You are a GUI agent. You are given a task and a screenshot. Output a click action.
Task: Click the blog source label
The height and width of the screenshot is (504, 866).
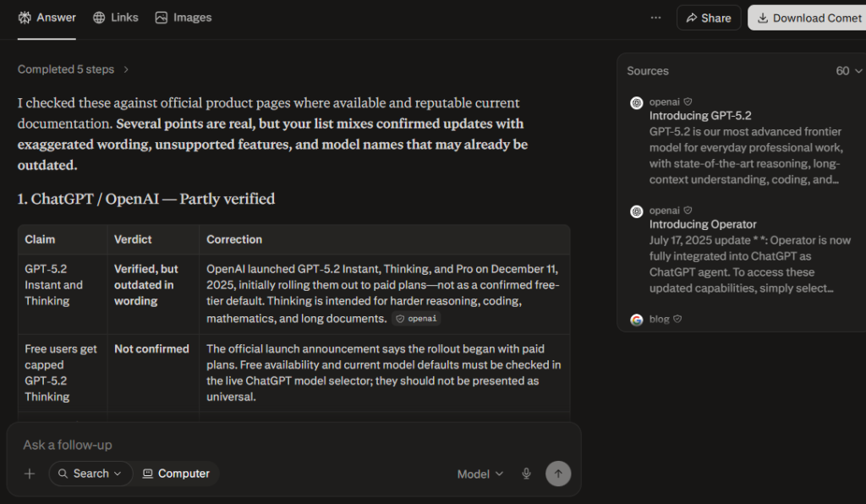click(659, 319)
